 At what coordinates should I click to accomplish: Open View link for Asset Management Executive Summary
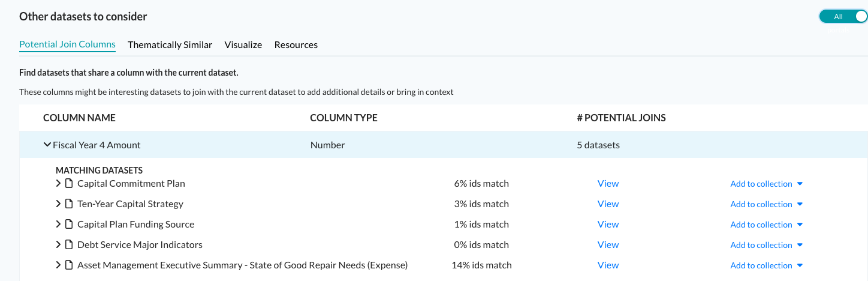point(608,265)
